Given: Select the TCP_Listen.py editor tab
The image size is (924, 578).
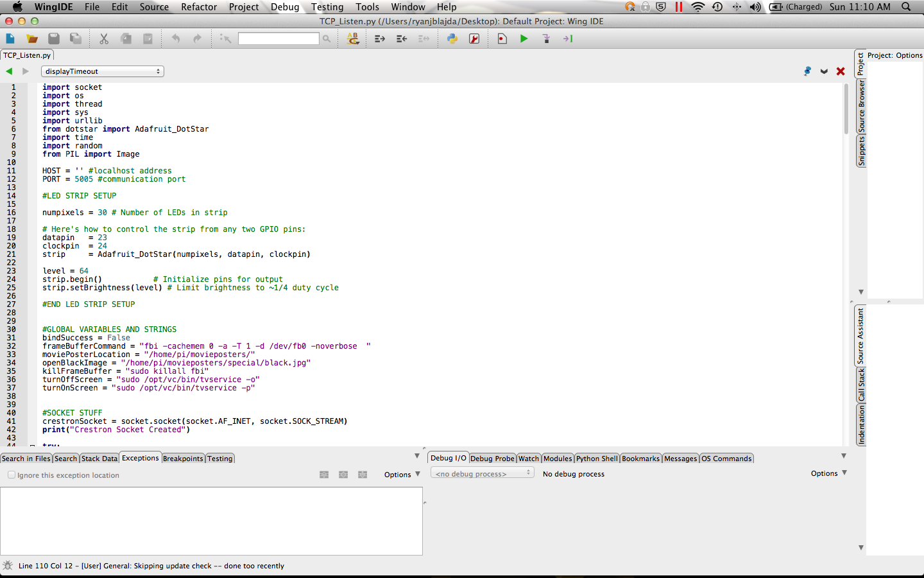Looking at the screenshot, I should click(27, 55).
